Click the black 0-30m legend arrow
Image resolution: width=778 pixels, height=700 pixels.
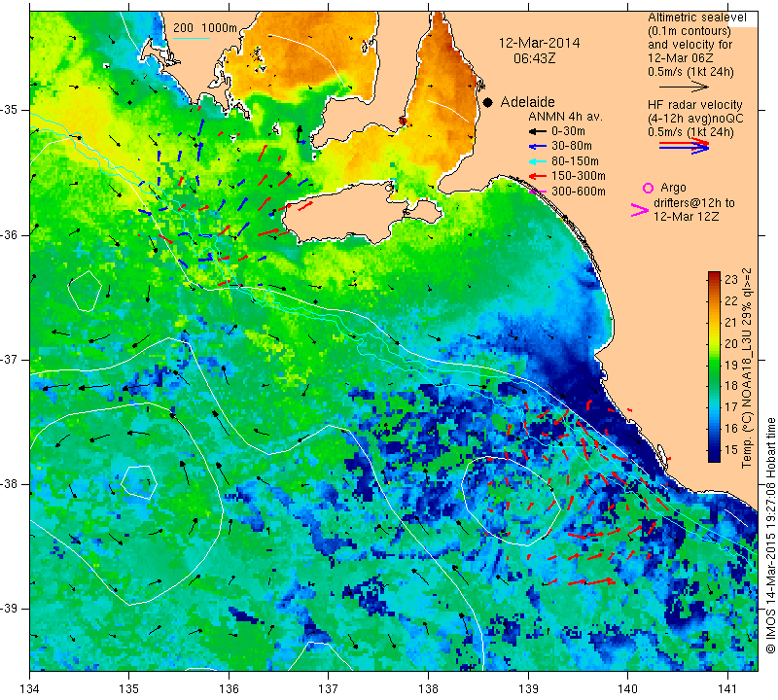pyautogui.click(x=537, y=131)
